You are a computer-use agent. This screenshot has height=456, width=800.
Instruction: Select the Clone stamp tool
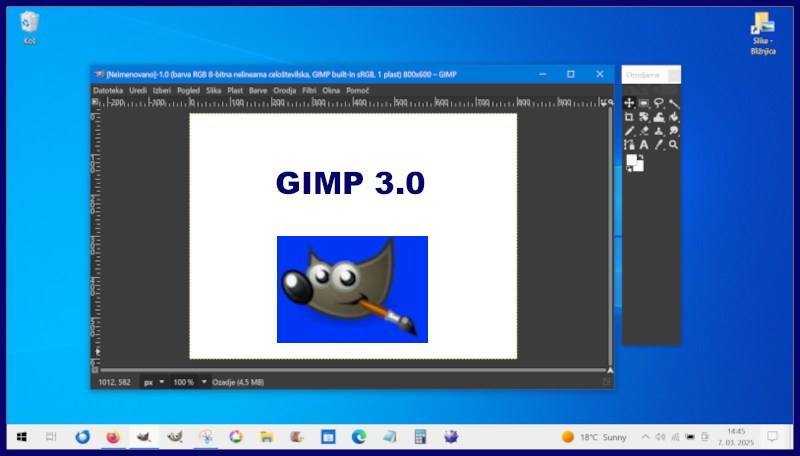659,131
